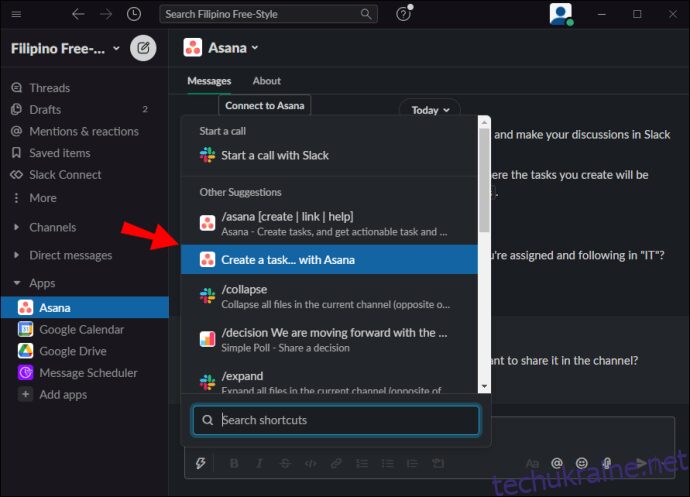Image resolution: width=690 pixels, height=497 pixels.
Task: Insert a link via link icon
Action: [x=336, y=463]
